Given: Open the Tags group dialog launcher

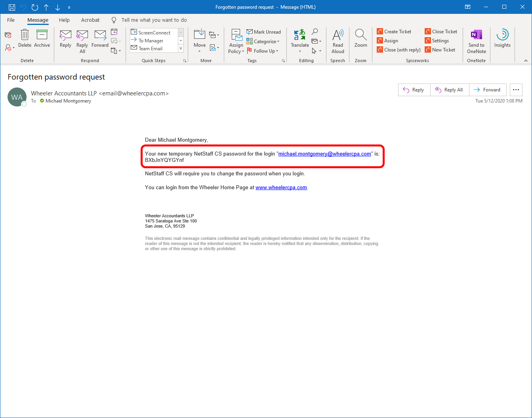Looking at the screenshot, I should click(283, 61).
